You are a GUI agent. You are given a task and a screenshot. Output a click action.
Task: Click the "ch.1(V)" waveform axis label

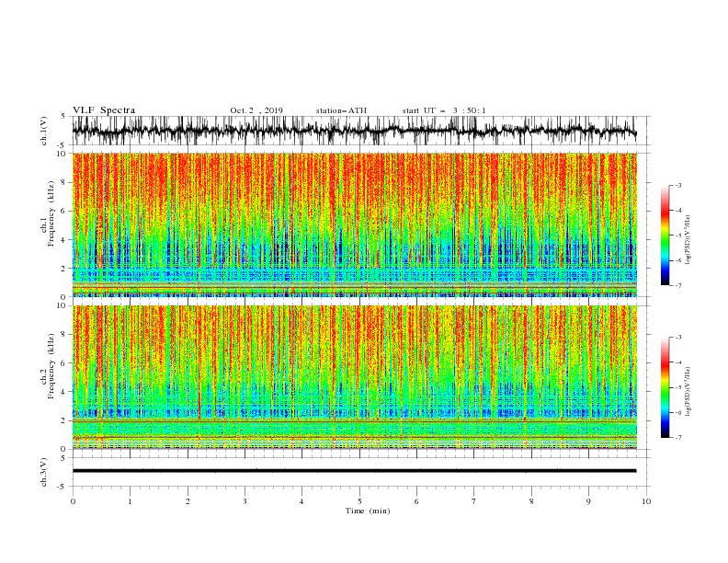[44, 131]
